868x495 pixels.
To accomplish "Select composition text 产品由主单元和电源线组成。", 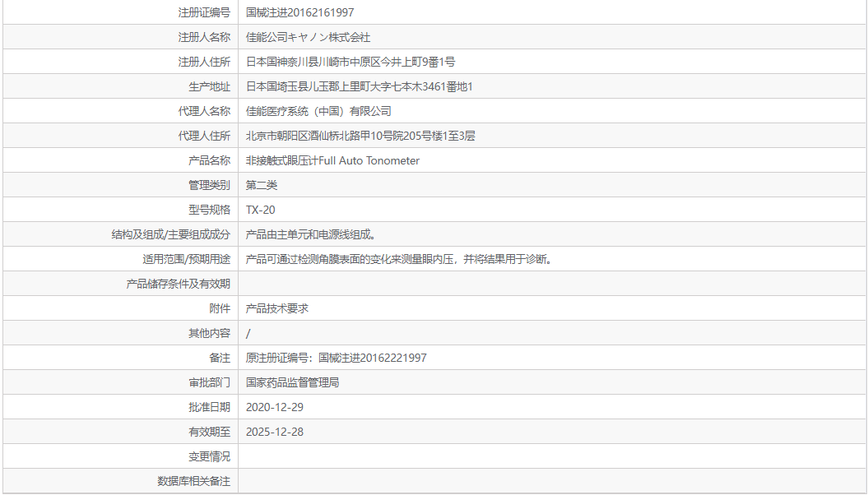I will tap(312, 234).
